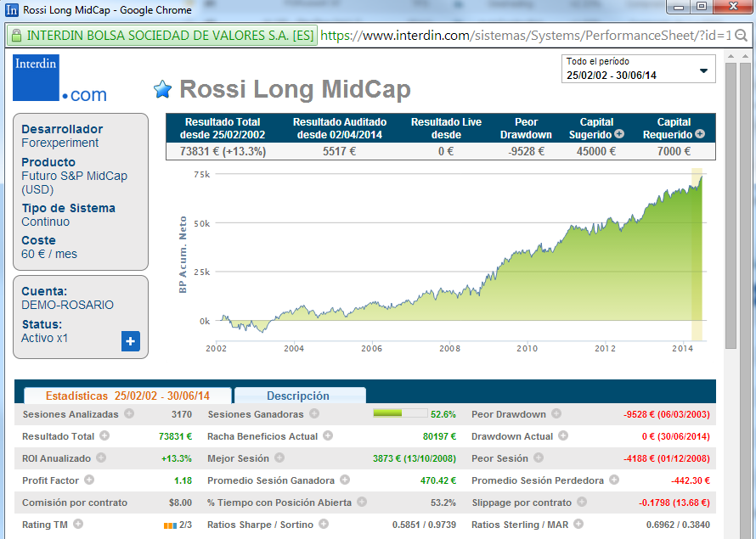Click the vertical scrollbar thumb
The image size is (756, 539).
(x=731, y=205)
